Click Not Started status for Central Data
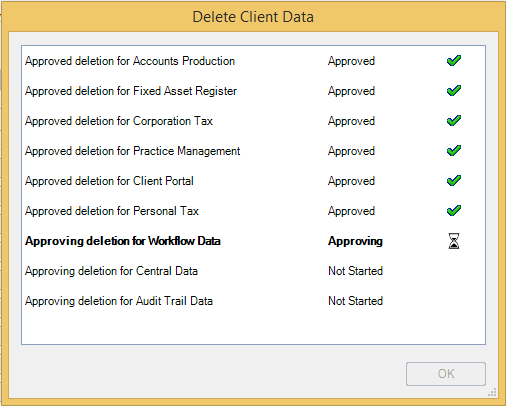The width and height of the screenshot is (506, 406). click(x=355, y=271)
